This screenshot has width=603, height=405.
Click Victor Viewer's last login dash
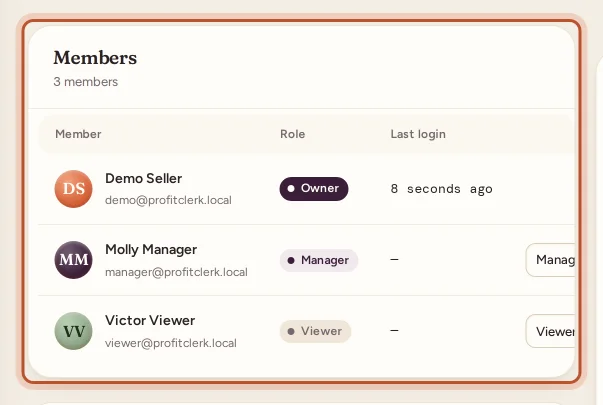394,330
